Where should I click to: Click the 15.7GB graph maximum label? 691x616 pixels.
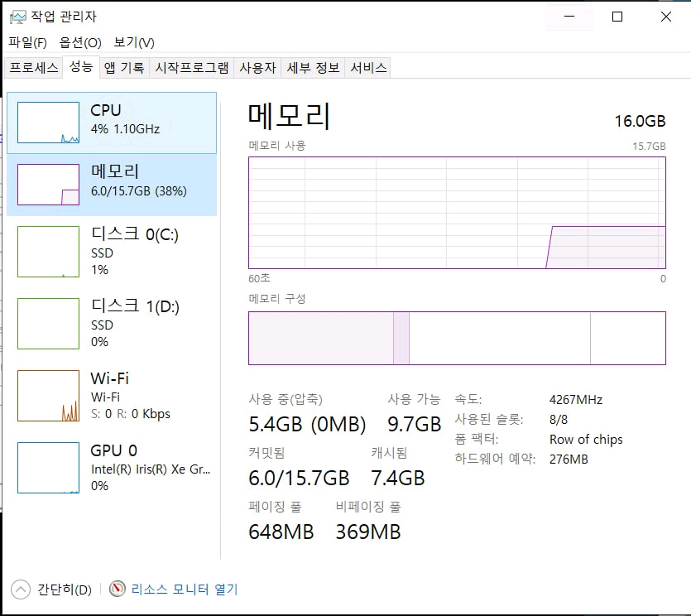(x=649, y=147)
